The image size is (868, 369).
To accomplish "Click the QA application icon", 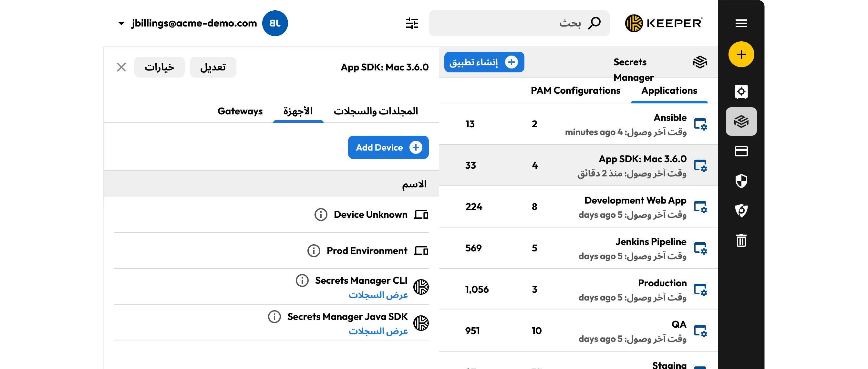I will 700,331.
